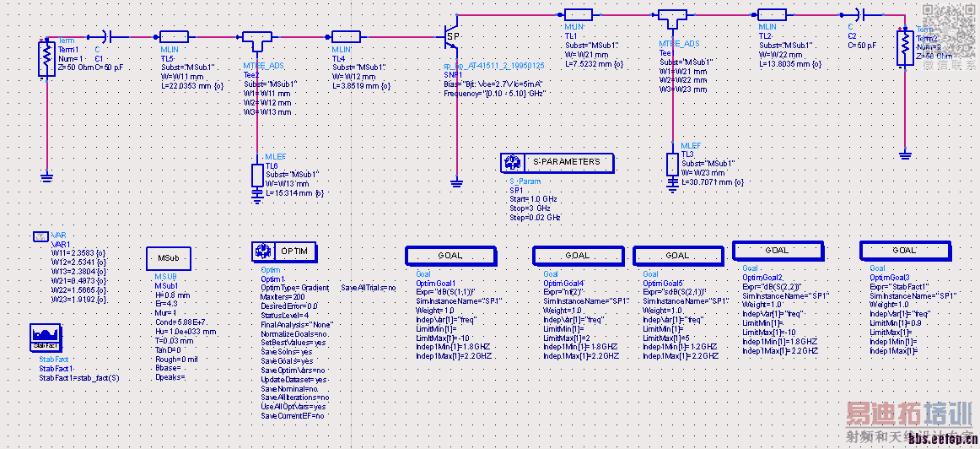Click Step=0.02 GHz sweep parameter
The height and width of the screenshot is (449, 980).
tap(535, 218)
